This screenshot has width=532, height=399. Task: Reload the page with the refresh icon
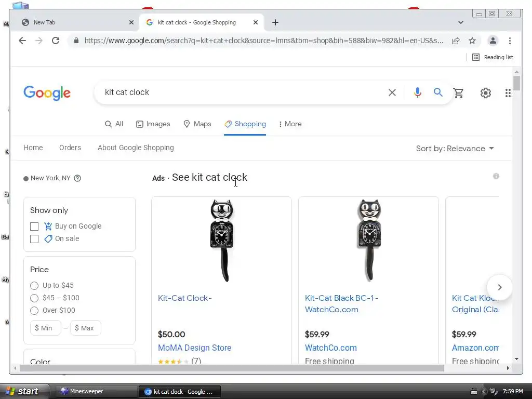pos(56,41)
